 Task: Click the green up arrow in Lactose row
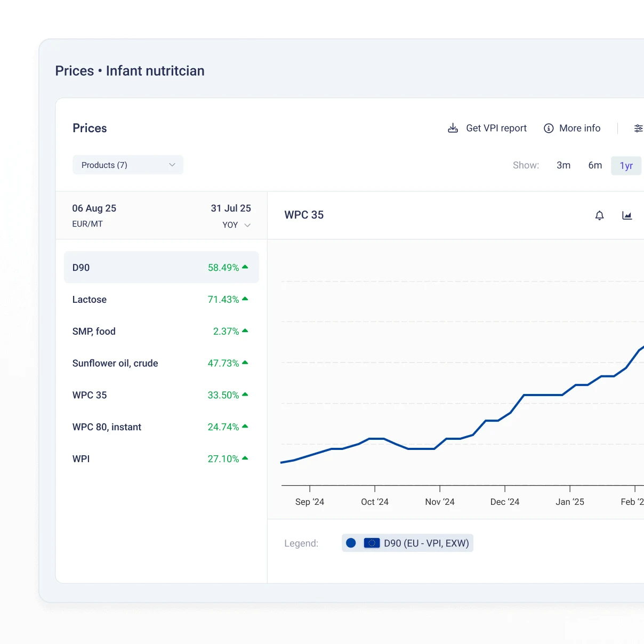click(x=245, y=299)
